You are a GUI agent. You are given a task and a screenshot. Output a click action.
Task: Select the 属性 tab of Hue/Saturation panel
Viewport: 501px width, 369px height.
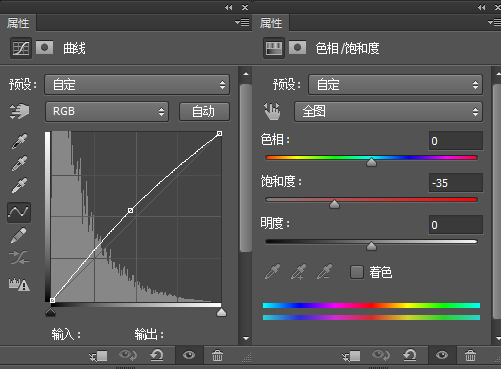(271, 23)
